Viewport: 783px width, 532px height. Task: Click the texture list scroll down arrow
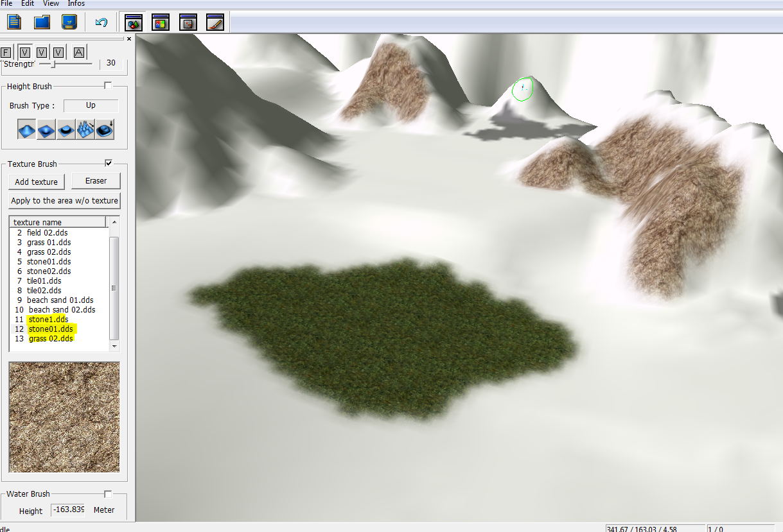click(x=115, y=346)
